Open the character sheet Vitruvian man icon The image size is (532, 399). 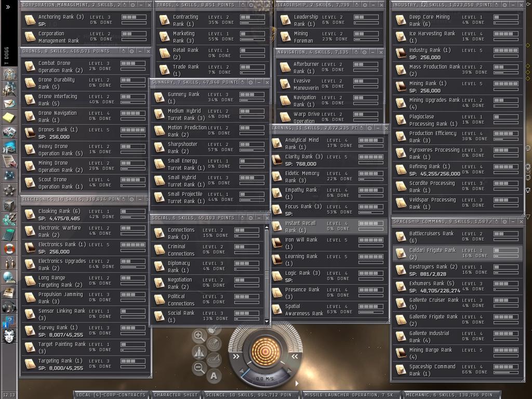(x=9, y=74)
